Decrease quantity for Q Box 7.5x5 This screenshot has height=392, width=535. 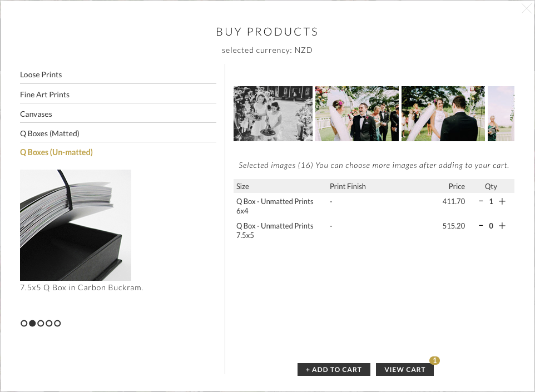coord(481,226)
